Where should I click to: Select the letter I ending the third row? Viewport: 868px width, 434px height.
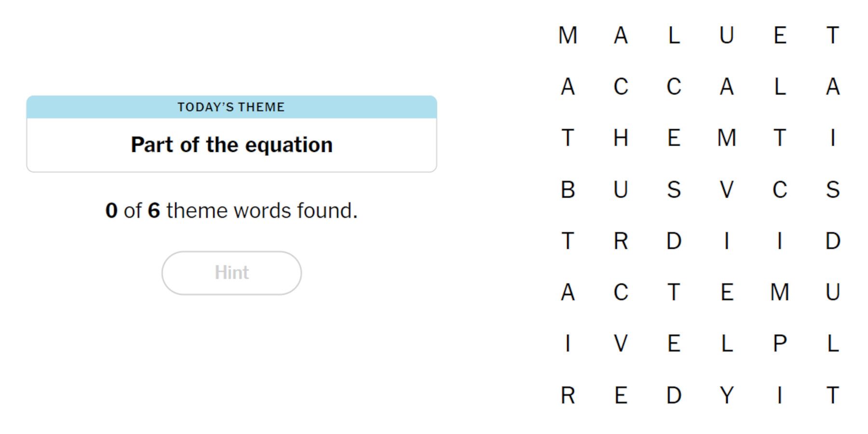pyautogui.click(x=833, y=138)
